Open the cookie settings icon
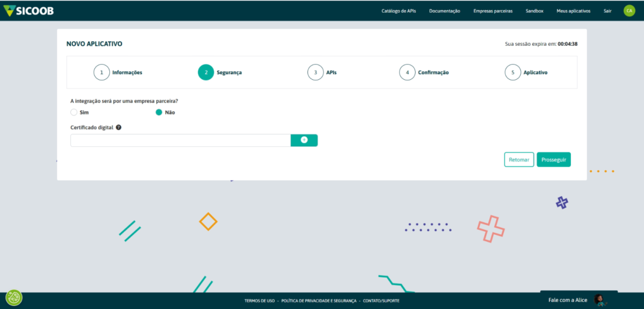Viewport: 644px width, 309px height. [14, 298]
